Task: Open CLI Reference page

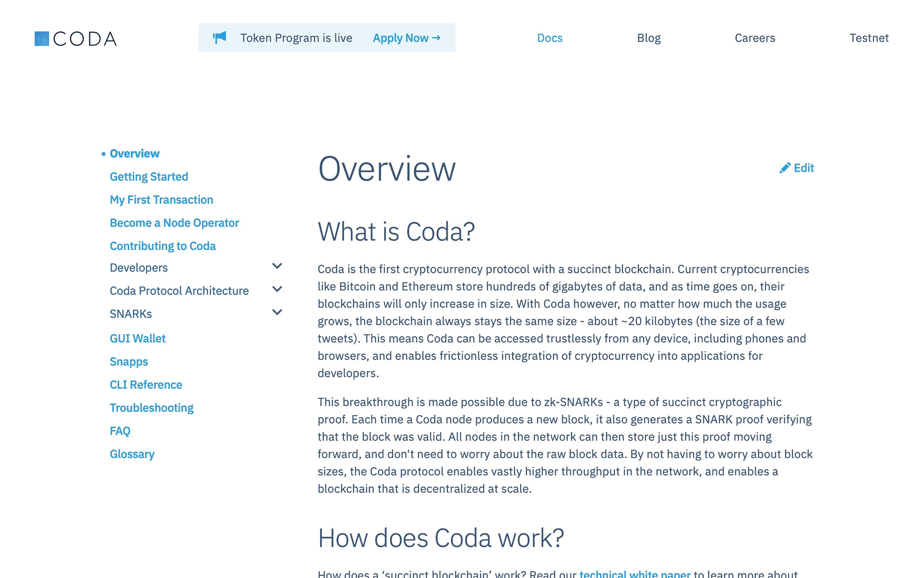Action: coord(146,385)
